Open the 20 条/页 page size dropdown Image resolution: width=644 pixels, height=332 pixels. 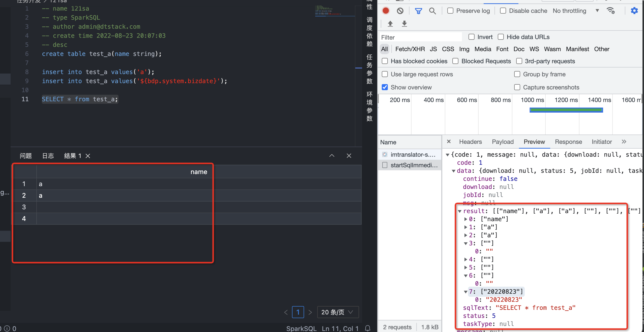point(337,312)
